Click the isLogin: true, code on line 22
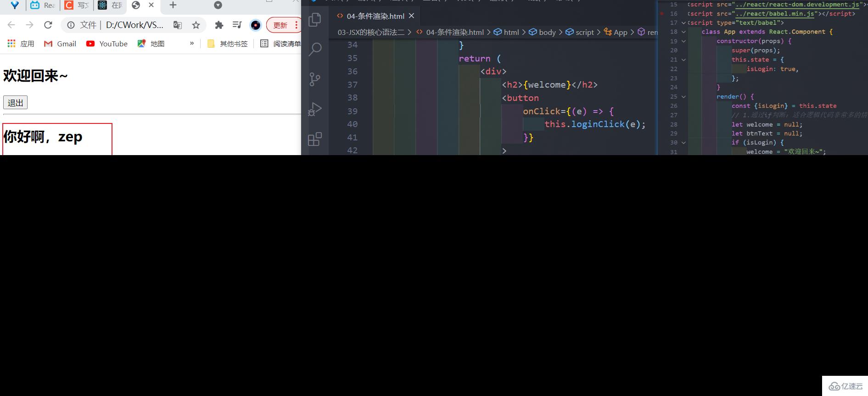 773,69
